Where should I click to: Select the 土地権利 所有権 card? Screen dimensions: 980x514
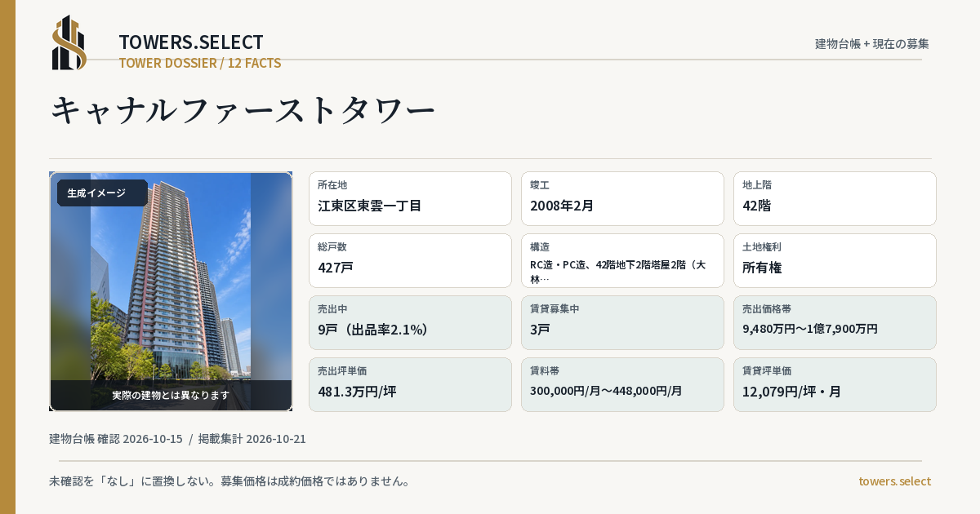point(835,260)
